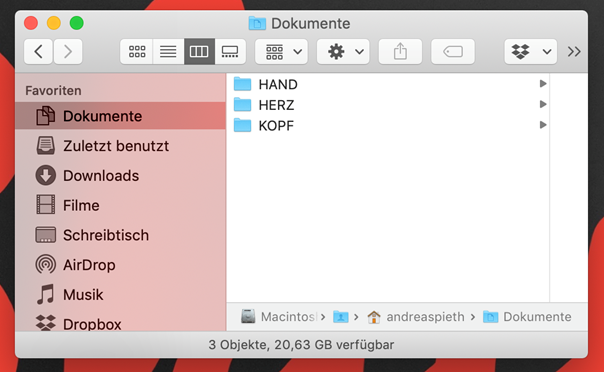Click the HERZ folder icon
This screenshot has height=372, width=604.
(242, 104)
